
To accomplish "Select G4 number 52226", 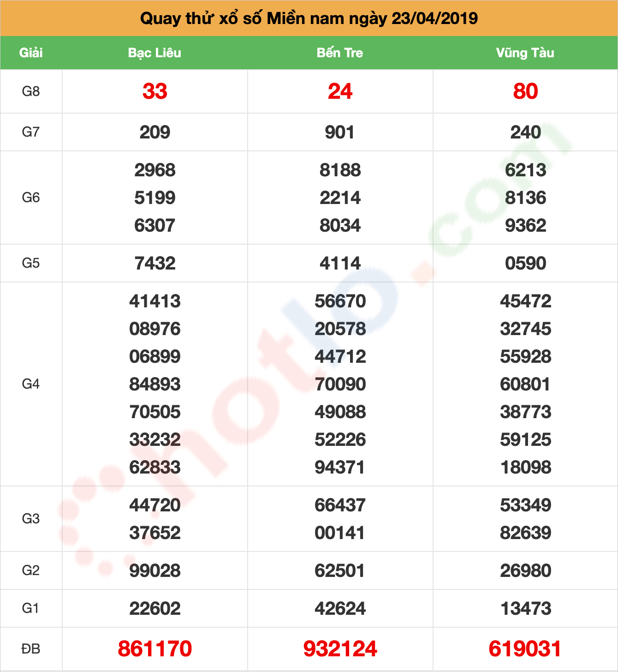I will [340, 440].
